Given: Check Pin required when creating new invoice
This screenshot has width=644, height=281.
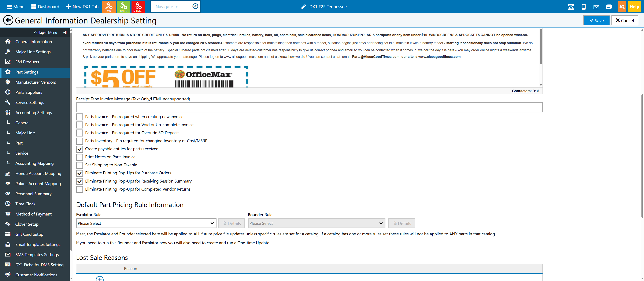Looking at the screenshot, I should point(79,117).
